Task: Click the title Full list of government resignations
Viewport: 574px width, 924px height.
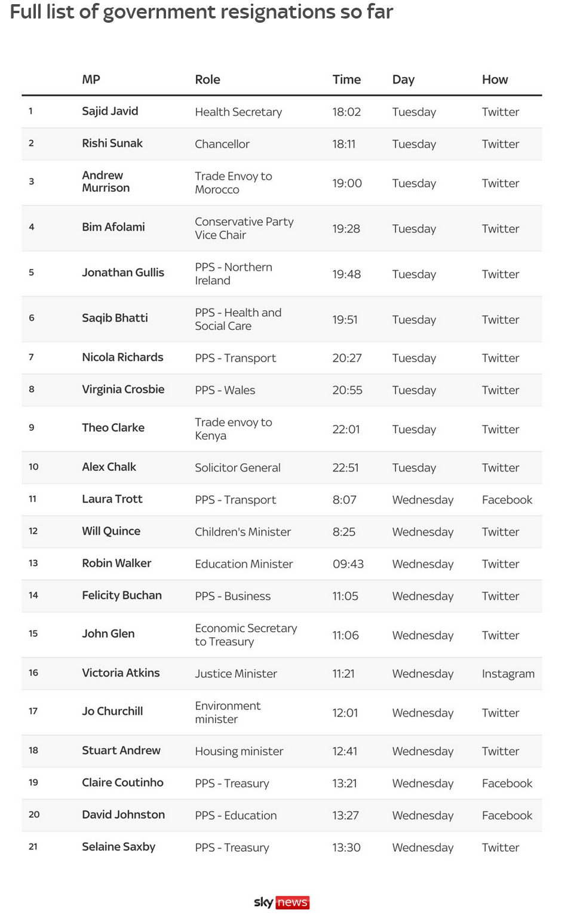Action: (x=201, y=12)
